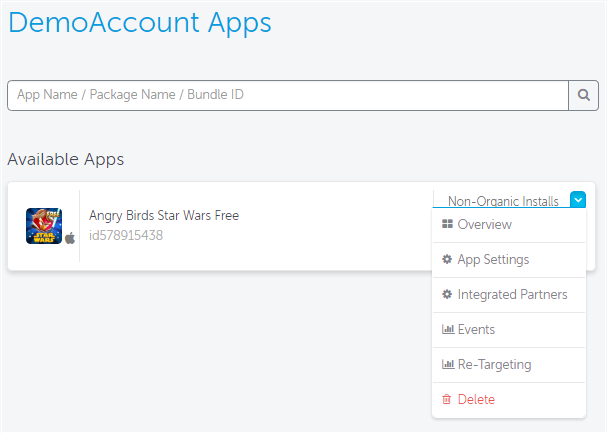Choose Delete in the app menu

[x=508, y=400]
